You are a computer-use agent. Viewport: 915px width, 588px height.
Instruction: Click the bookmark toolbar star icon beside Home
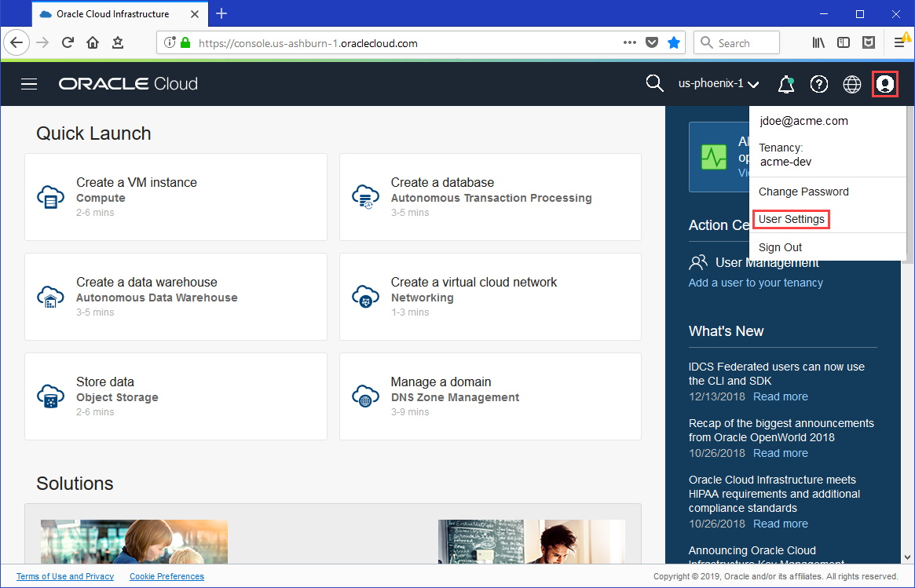[x=118, y=42]
